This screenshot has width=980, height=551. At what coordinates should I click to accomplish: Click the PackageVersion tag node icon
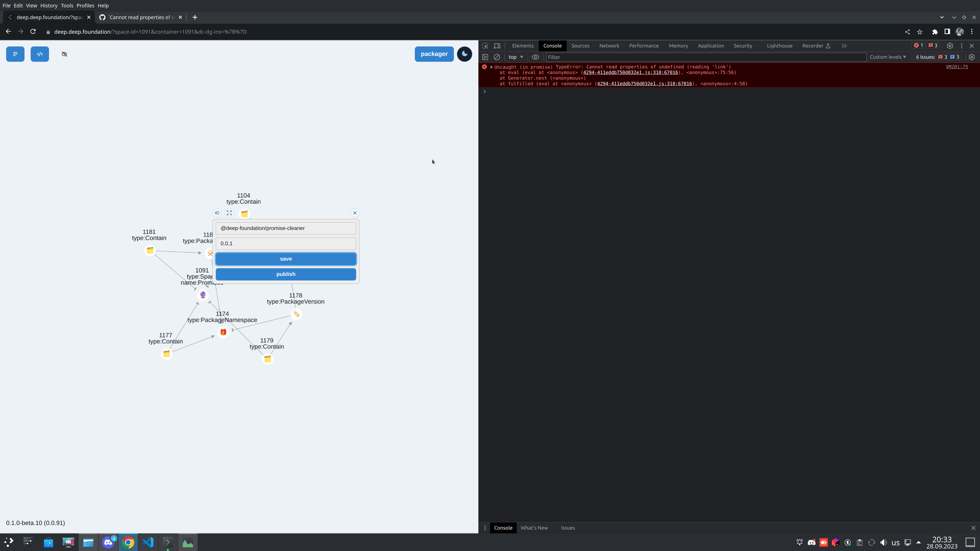pyautogui.click(x=296, y=314)
